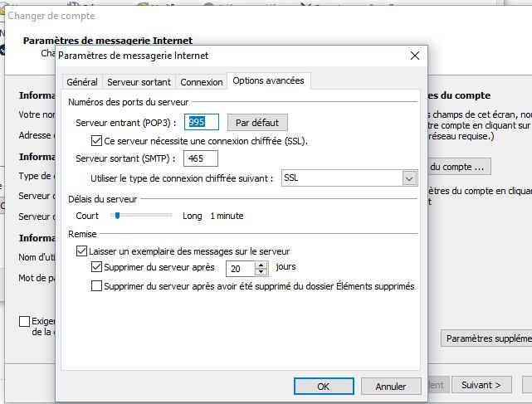Click the Annuler button

390,386
